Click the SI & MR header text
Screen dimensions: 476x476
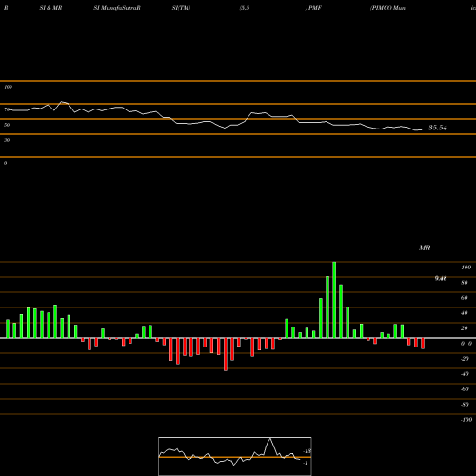pos(50,8)
